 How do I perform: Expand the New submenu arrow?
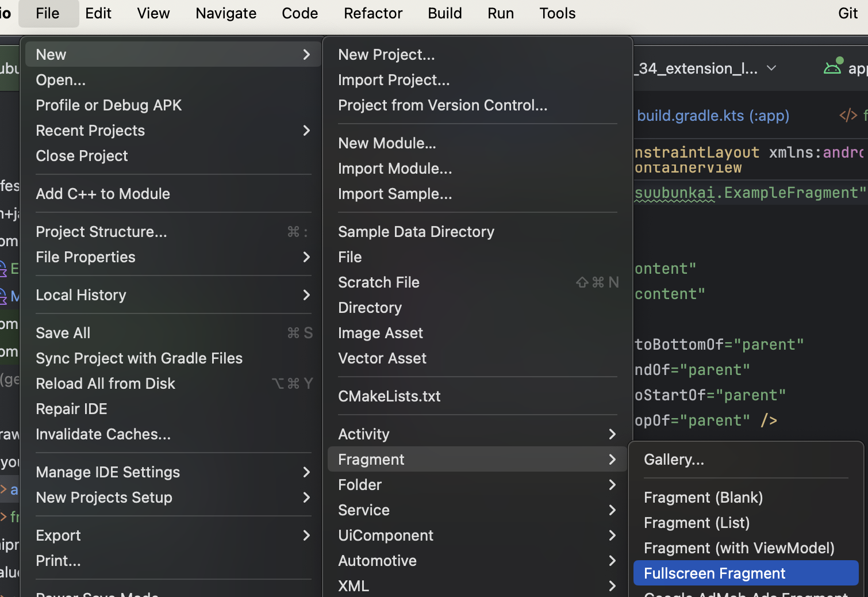coord(306,55)
